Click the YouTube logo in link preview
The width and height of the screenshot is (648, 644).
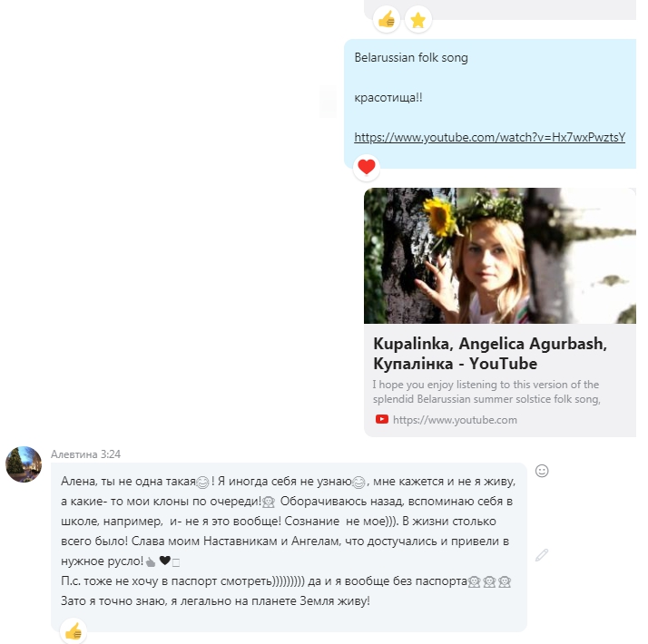coord(382,419)
